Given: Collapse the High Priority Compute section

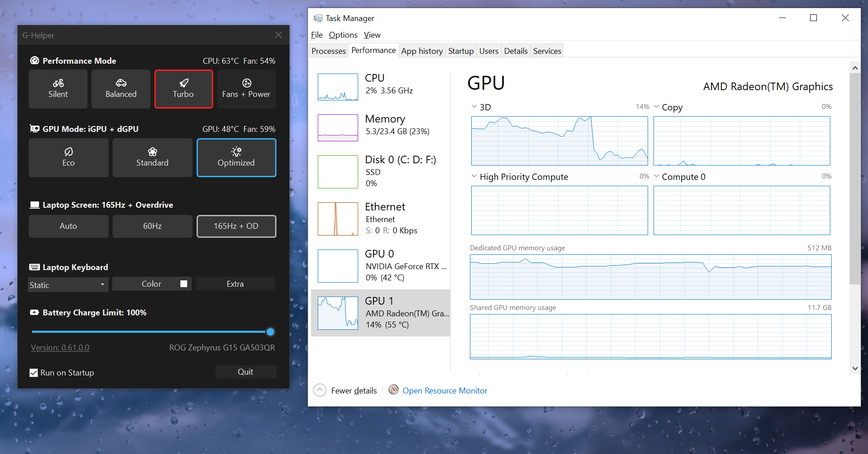Looking at the screenshot, I should [x=474, y=176].
